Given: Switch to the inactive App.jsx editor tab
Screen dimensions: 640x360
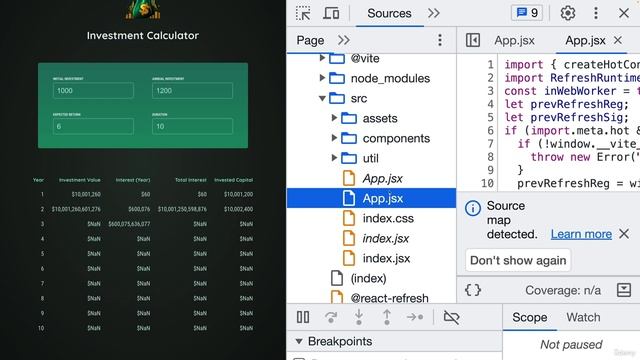Looking at the screenshot, I should 514,40.
